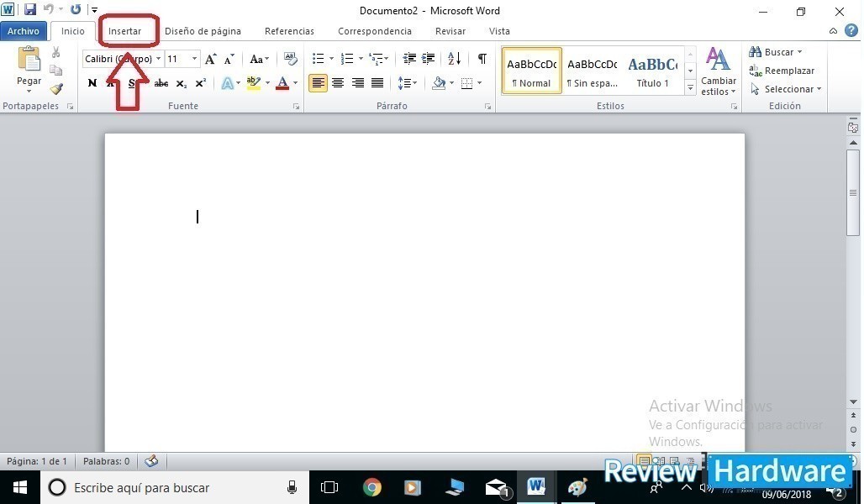Click the microphone icon in the search box
Image resolution: width=864 pixels, height=504 pixels.
tap(292, 487)
